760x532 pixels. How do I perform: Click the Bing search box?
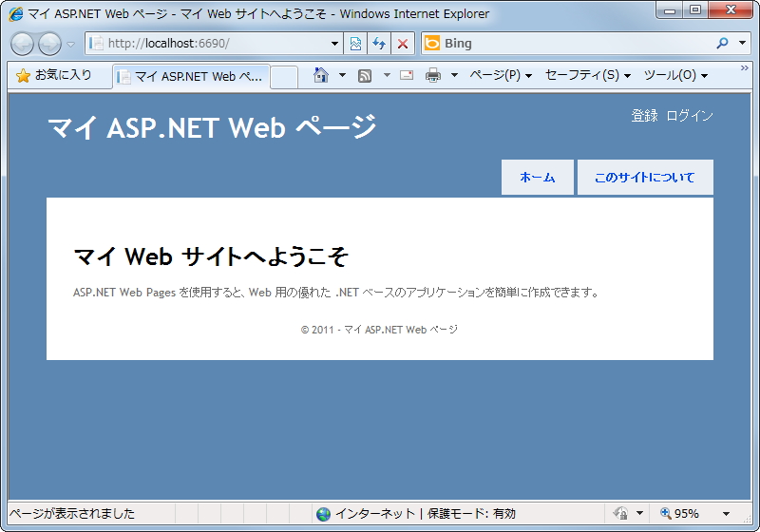click(567, 44)
